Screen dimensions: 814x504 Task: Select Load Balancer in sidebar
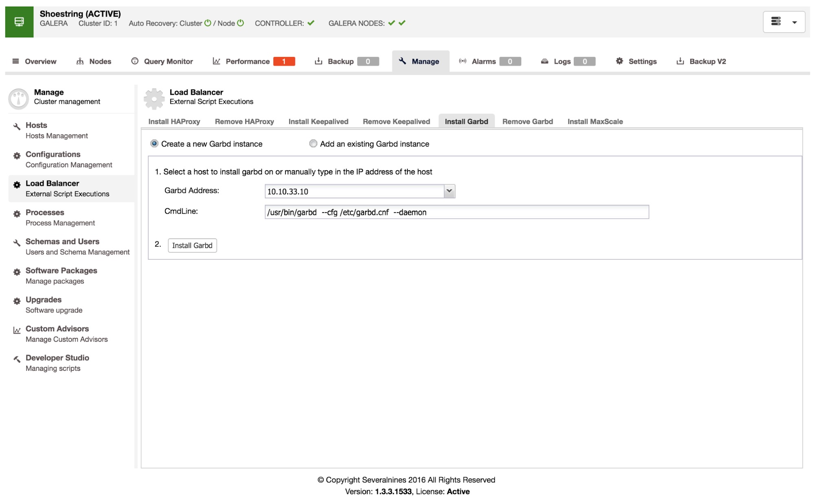tap(71, 188)
